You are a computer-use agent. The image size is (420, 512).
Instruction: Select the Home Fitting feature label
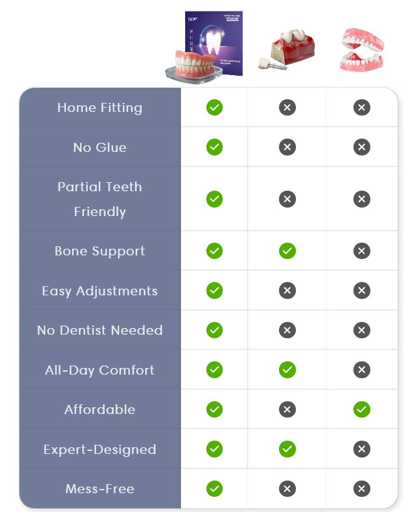pos(100,108)
